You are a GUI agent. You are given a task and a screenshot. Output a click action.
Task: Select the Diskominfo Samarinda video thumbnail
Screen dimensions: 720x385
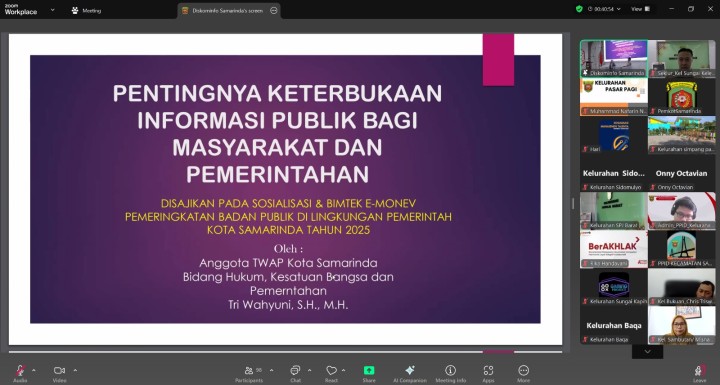coord(614,58)
